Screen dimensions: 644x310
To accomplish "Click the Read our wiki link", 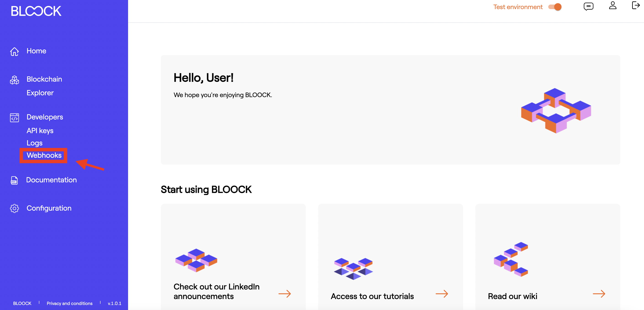I will coord(512,296).
